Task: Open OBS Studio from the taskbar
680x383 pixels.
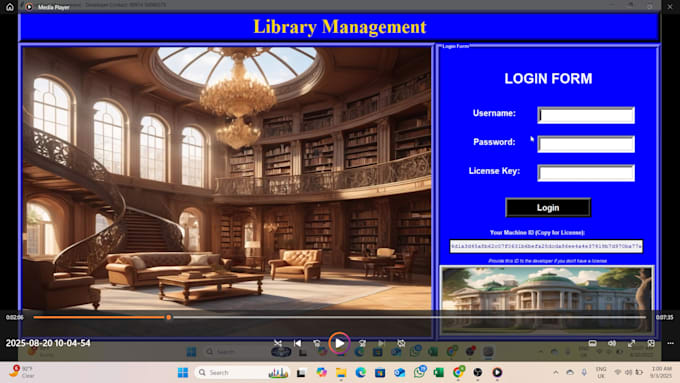Action: click(x=477, y=373)
